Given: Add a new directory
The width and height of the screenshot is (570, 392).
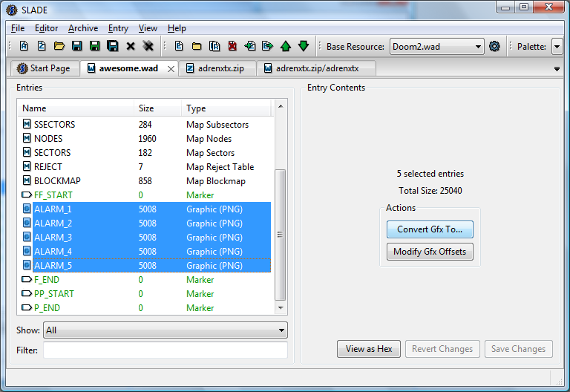Looking at the screenshot, I should point(197,46).
